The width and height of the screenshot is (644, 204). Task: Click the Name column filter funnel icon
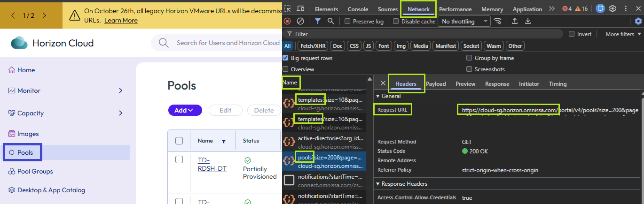tap(224, 141)
